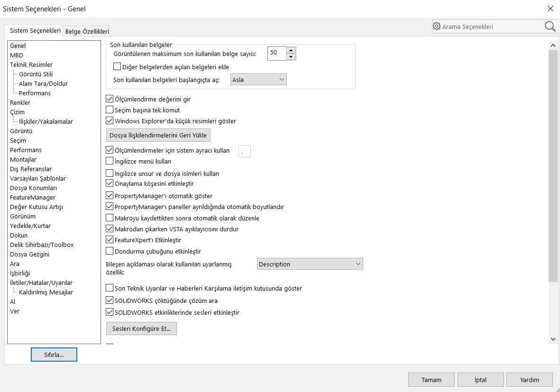Click the 'Sıfırla...' button
The image size is (560, 392).
click(x=54, y=355)
